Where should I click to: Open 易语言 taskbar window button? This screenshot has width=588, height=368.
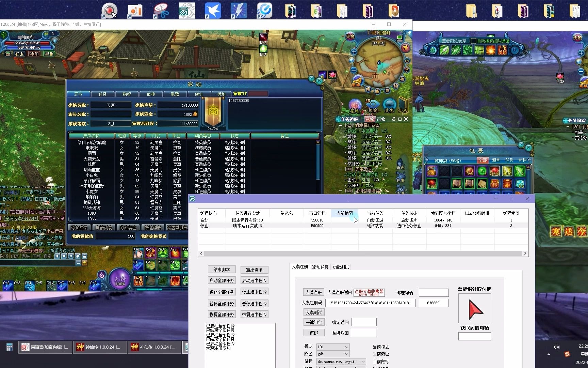(x=45, y=347)
